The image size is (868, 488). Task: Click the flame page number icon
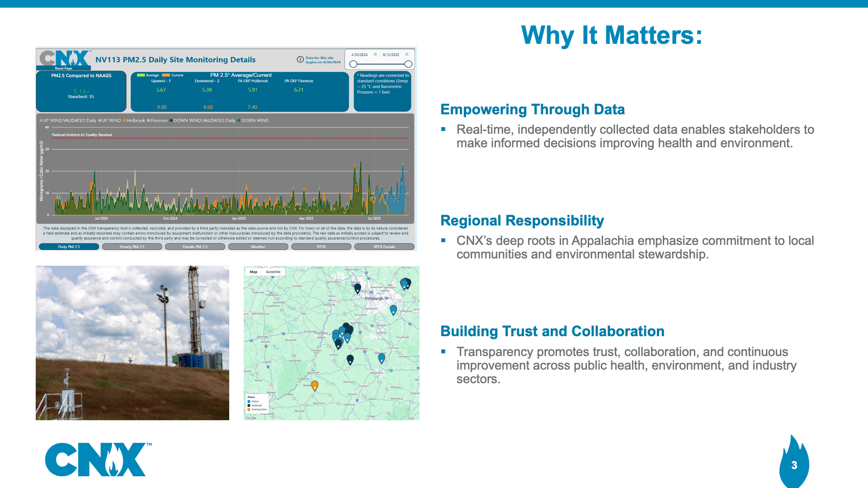tap(794, 465)
